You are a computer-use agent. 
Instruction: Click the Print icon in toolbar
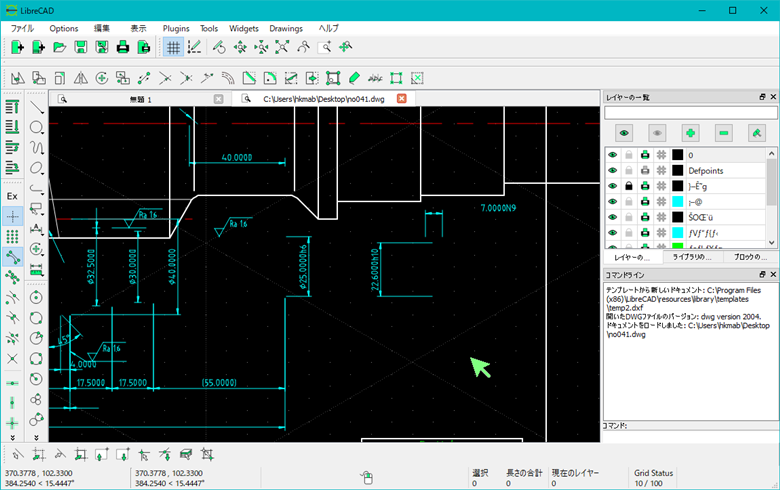click(x=123, y=47)
